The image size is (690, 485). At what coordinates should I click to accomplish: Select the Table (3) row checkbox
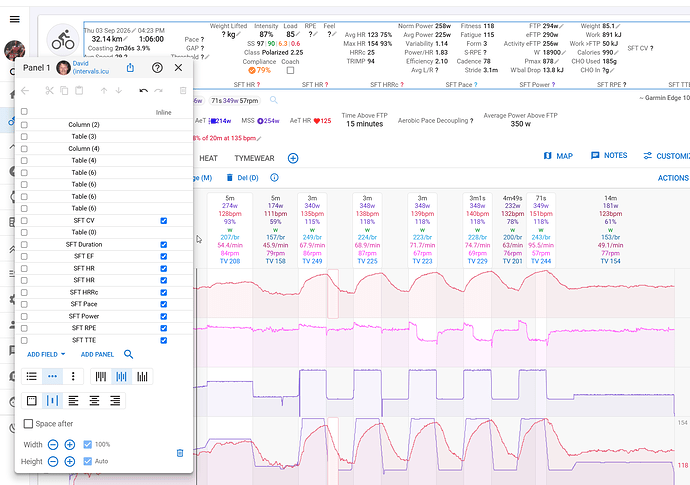point(24,137)
